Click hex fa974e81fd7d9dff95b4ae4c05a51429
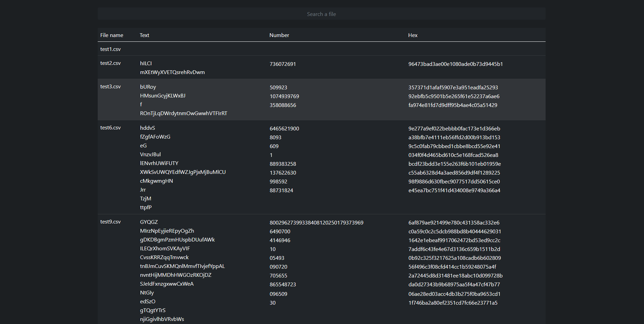This screenshot has width=644, height=324. [453, 105]
